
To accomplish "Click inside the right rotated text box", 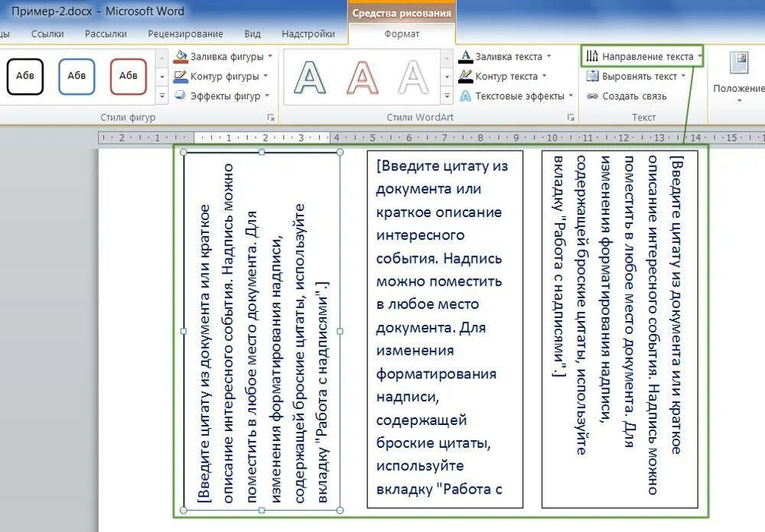I will (x=620, y=329).
